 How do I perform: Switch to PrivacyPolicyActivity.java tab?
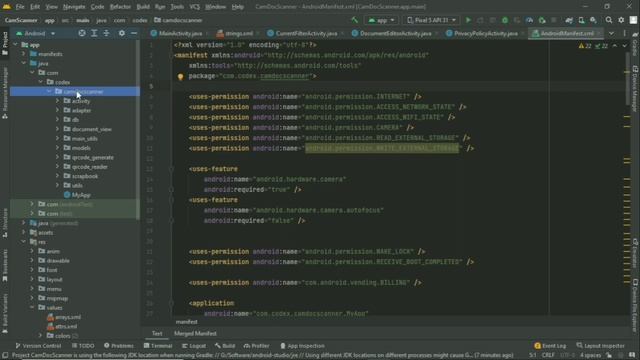pyautogui.click(x=482, y=33)
